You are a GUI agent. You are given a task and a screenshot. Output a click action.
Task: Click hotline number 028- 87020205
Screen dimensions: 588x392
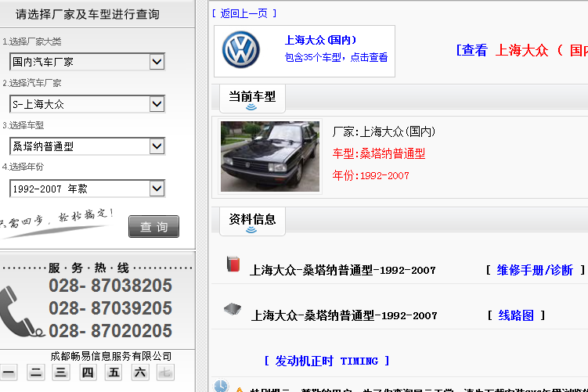tap(110, 331)
